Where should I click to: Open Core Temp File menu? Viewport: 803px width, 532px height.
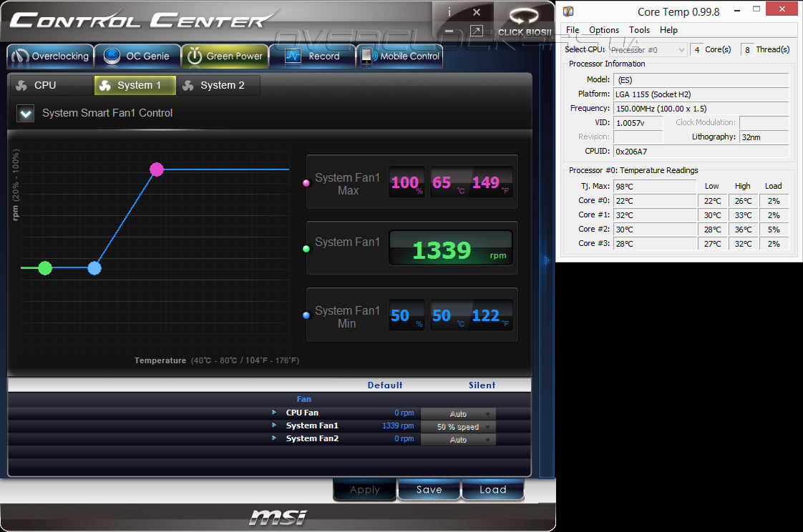[573, 29]
